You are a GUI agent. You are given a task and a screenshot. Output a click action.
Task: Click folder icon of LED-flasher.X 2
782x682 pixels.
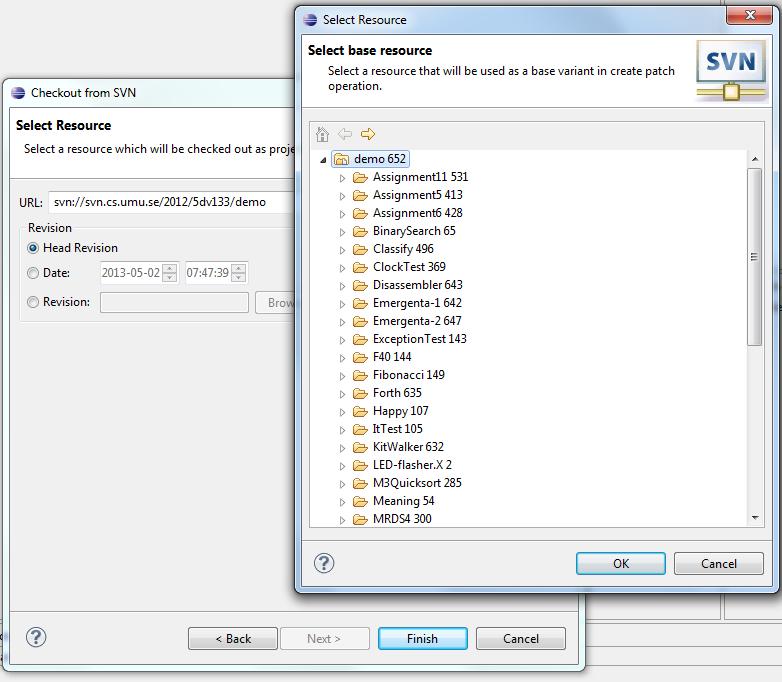click(x=360, y=465)
